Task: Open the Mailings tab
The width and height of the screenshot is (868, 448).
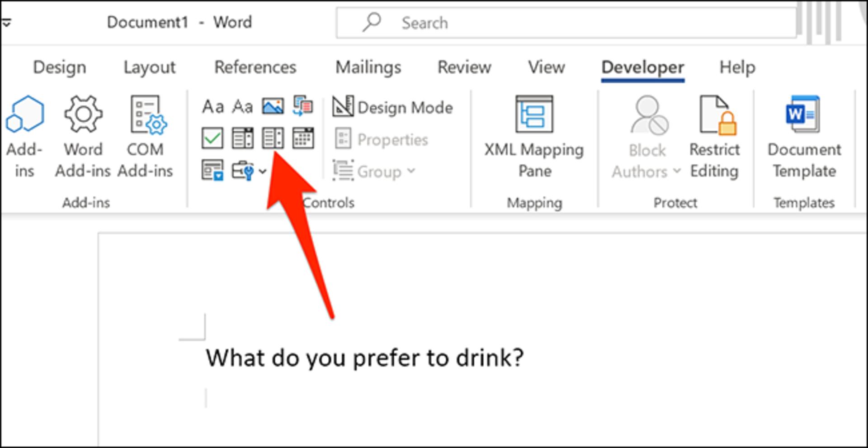Action: [x=368, y=67]
